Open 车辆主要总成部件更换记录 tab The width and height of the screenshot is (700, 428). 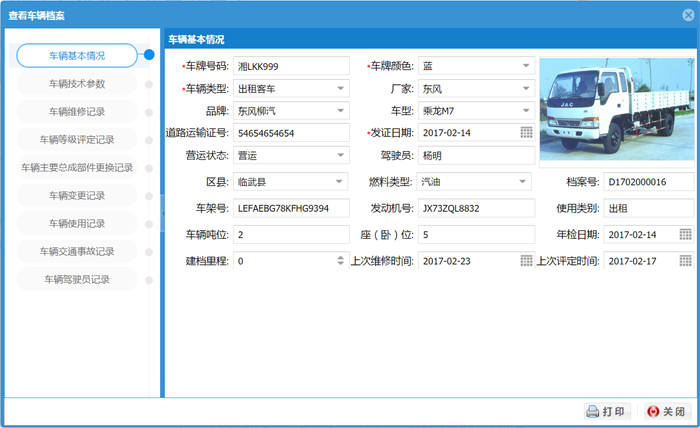click(77, 168)
